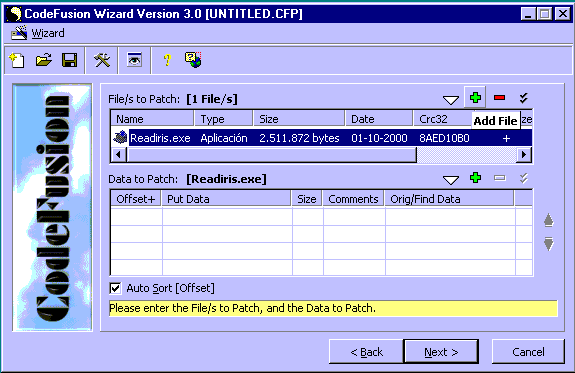Add patch data with green plus icon
The image size is (575, 373).
tap(475, 178)
